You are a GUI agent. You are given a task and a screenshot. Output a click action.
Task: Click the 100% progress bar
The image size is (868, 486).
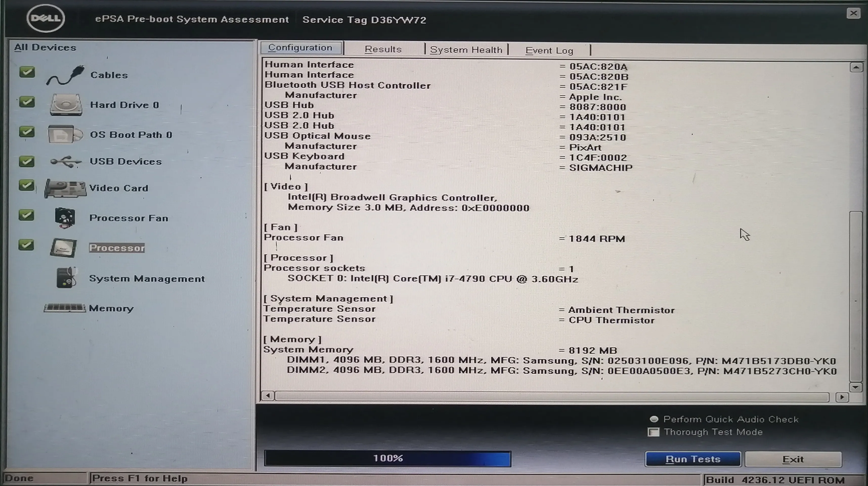coord(387,458)
